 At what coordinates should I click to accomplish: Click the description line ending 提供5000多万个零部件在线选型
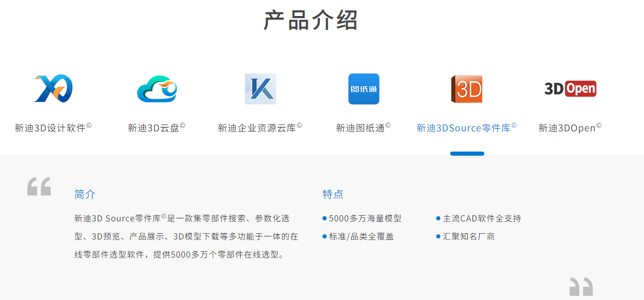[180, 254]
